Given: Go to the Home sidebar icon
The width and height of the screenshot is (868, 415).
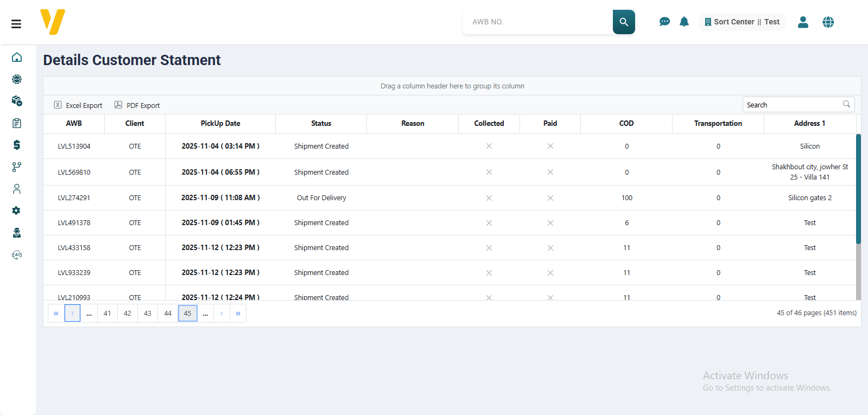Looking at the screenshot, I should coord(17,58).
